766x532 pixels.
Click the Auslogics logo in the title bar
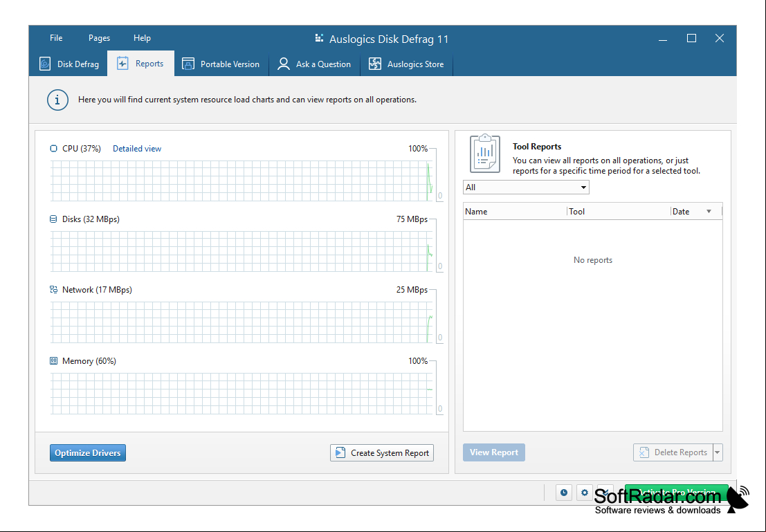click(319, 38)
